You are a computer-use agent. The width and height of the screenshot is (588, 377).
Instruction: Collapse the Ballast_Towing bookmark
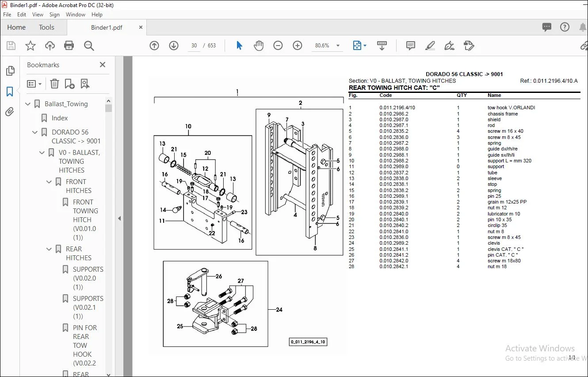[28, 104]
